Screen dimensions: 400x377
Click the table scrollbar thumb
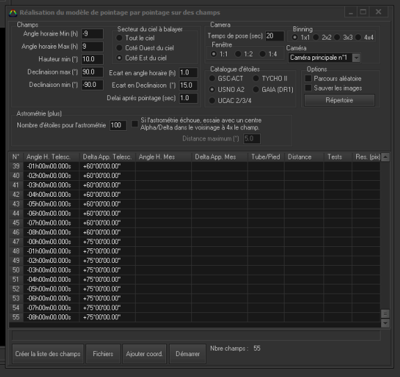[385, 314]
